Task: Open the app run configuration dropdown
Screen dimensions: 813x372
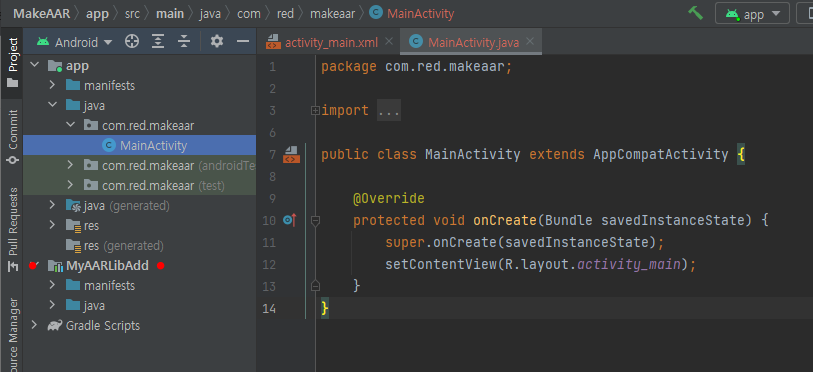Action: [752, 14]
